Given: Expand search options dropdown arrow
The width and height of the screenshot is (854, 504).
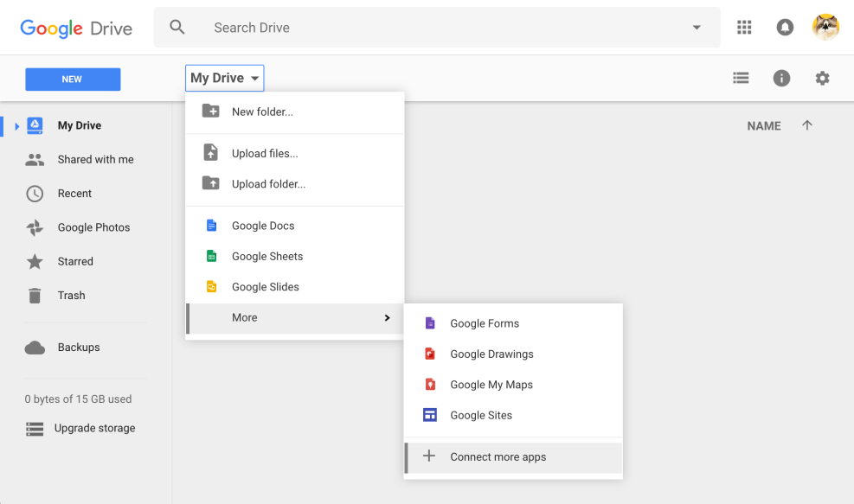Looking at the screenshot, I should click(696, 27).
